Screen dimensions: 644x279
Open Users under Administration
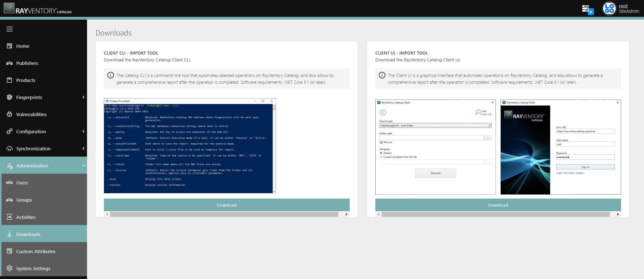(x=44, y=183)
